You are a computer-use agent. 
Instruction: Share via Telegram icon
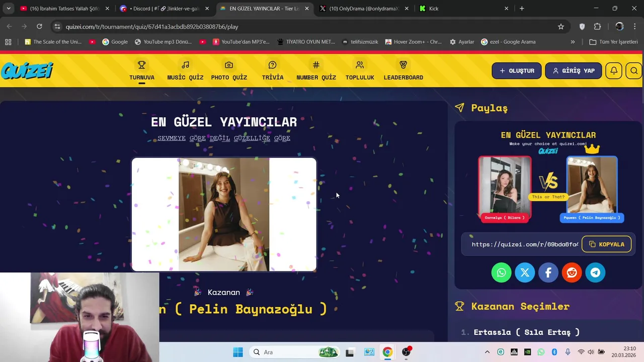coord(595,273)
